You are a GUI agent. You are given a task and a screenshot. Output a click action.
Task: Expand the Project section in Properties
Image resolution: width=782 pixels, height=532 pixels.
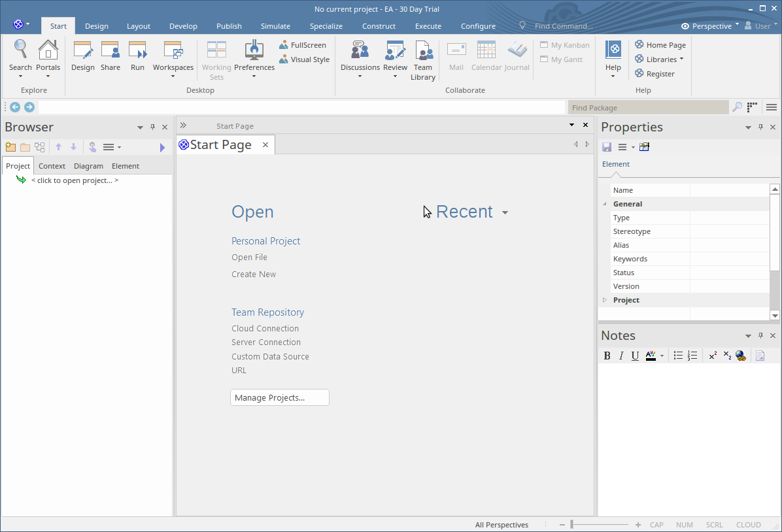pos(604,300)
